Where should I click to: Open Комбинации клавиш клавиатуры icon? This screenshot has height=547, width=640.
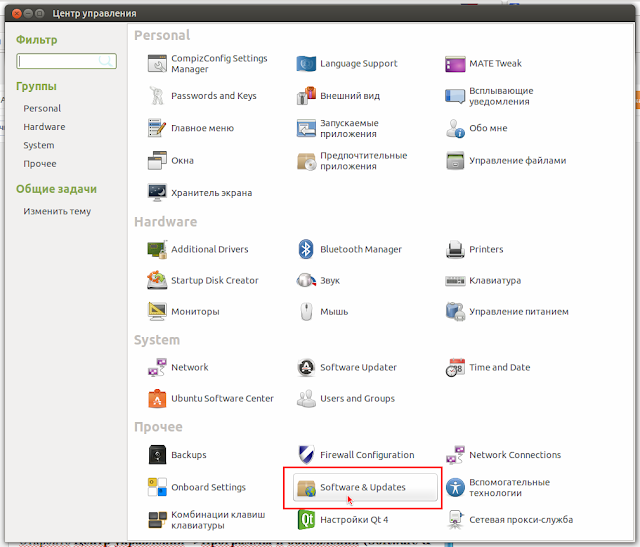coord(157,520)
